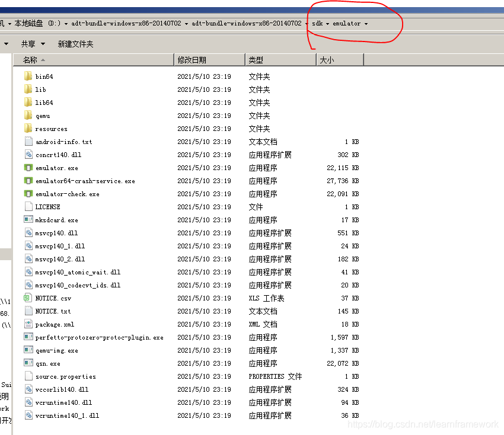This screenshot has height=435, width=504.
Task: Click the msvcp140_codecvt_ids.dll icon
Action: coord(28,284)
